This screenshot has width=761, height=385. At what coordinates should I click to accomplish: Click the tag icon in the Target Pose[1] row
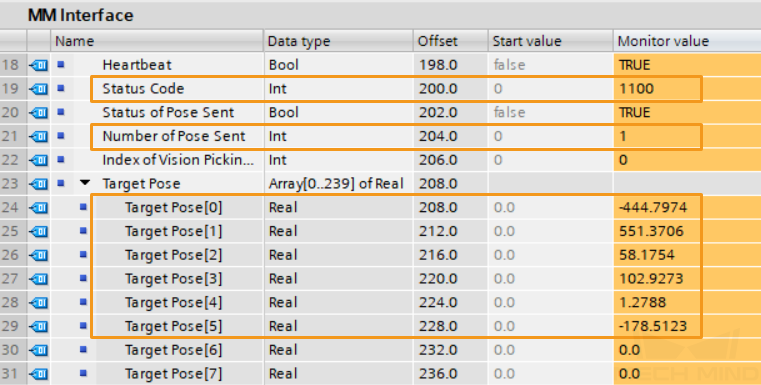pyautogui.click(x=38, y=232)
